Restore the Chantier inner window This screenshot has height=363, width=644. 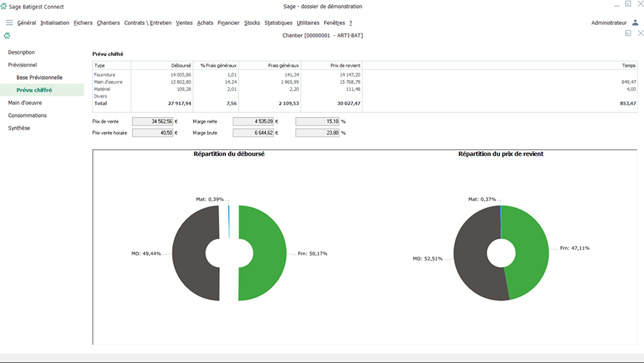click(628, 33)
